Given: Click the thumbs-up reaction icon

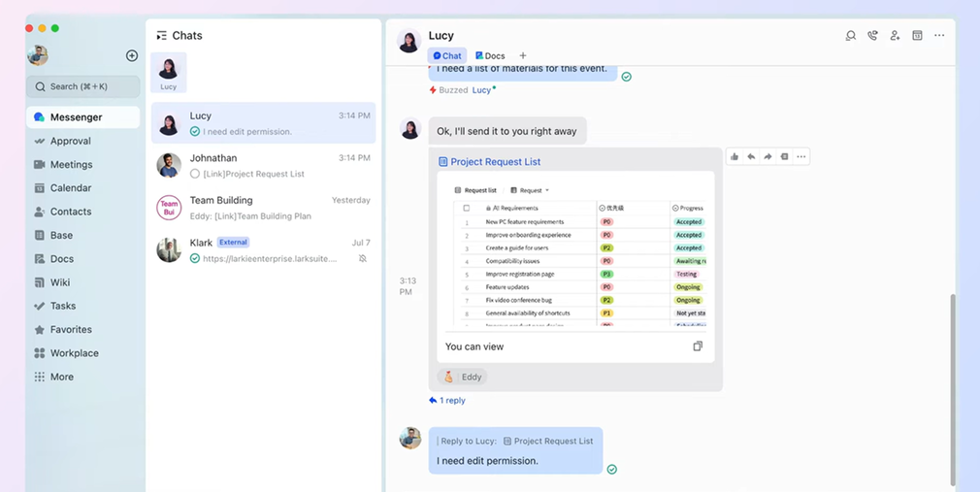Looking at the screenshot, I should tap(735, 156).
